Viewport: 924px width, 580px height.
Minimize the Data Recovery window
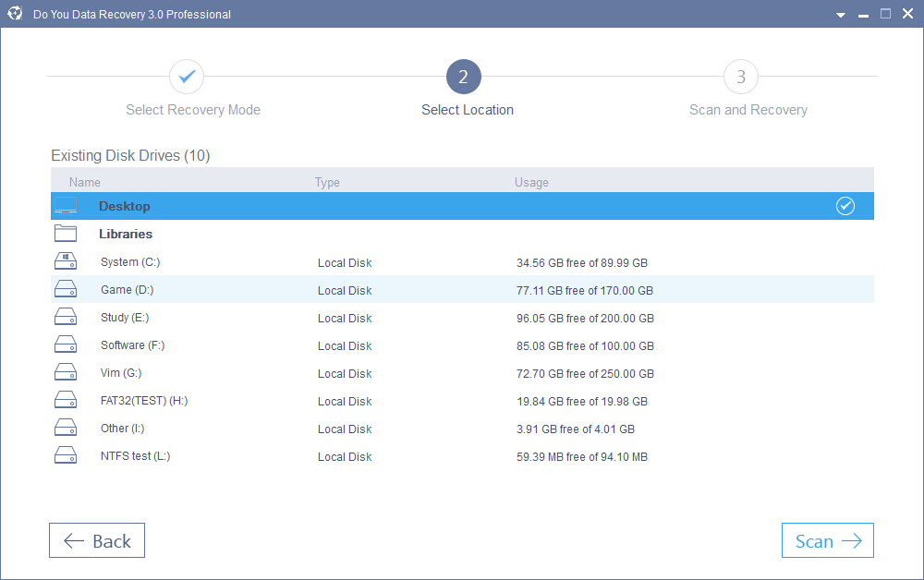point(863,16)
